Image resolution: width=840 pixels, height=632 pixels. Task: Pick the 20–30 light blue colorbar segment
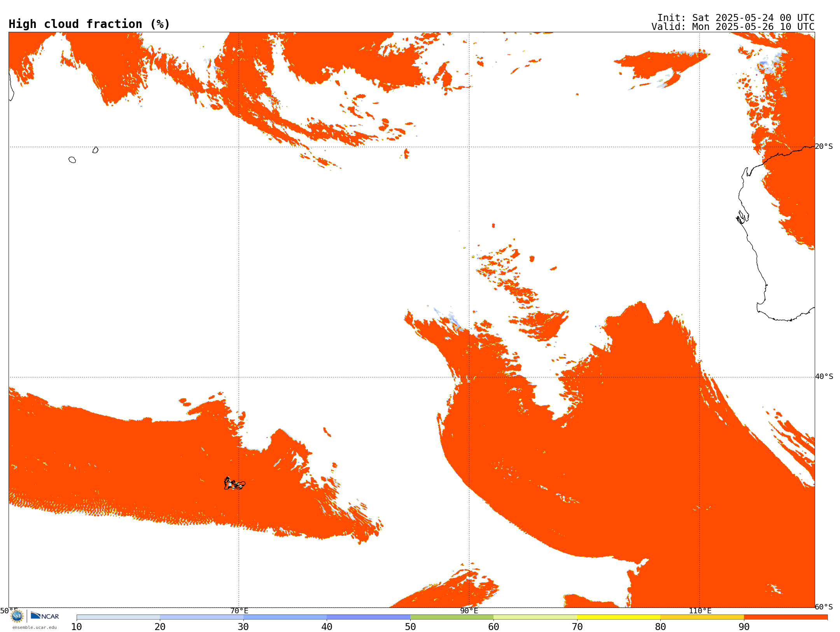point(201,617)
